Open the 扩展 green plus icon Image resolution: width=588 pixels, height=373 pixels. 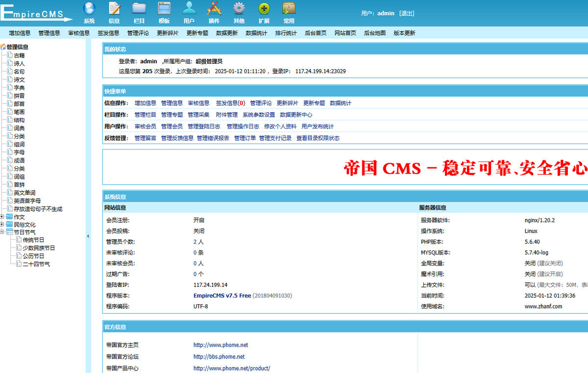[x=264, y=8]
